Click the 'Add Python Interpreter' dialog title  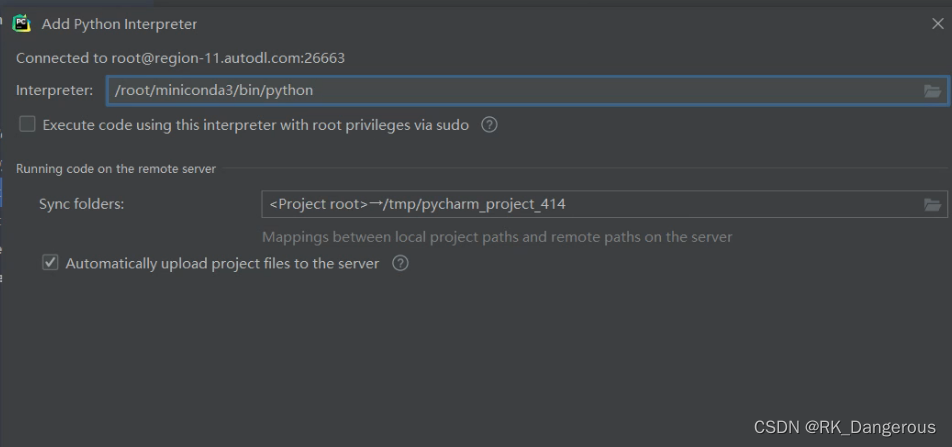click(119, 24)
